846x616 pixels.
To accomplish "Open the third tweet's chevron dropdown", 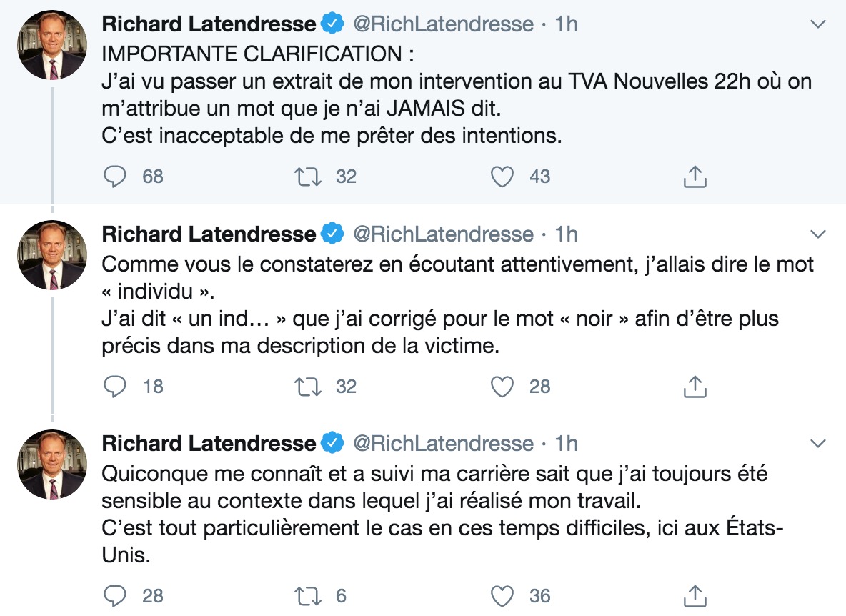I will 818,443.
